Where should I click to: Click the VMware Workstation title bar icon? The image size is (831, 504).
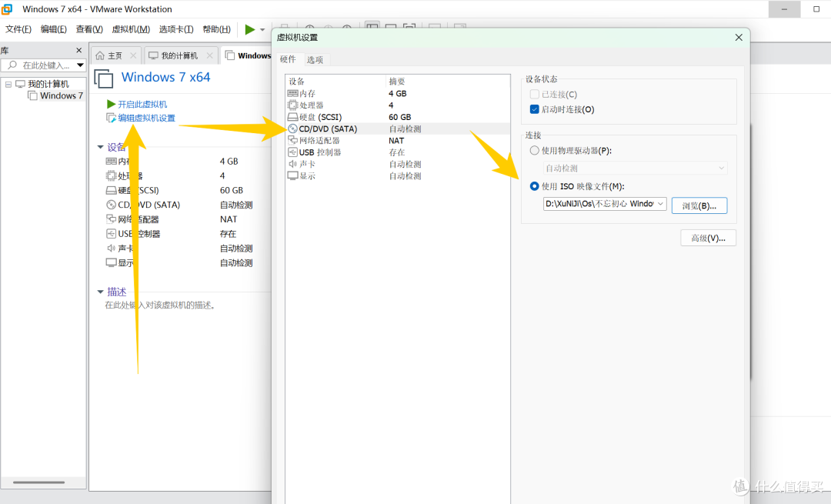click(x=7, y=9)
